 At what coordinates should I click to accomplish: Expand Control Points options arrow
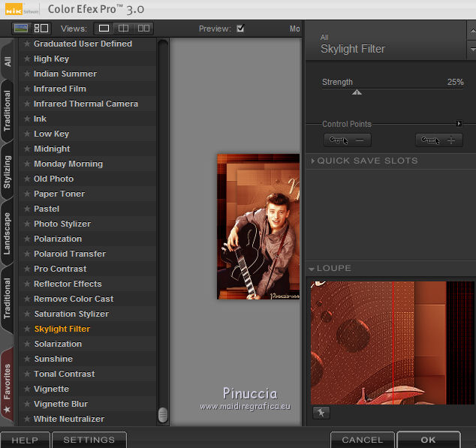tap(459, 124)
